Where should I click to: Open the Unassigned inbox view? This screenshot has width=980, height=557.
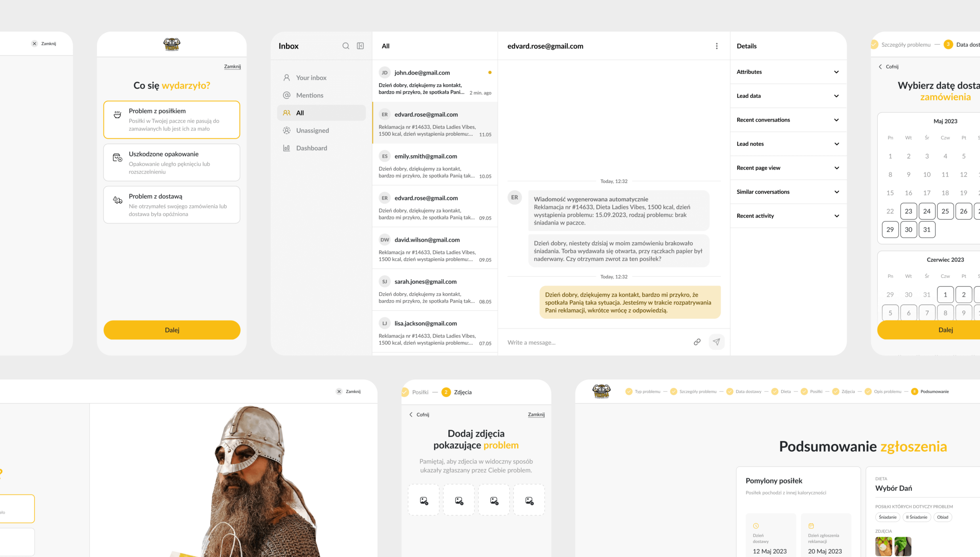(312, 130)
